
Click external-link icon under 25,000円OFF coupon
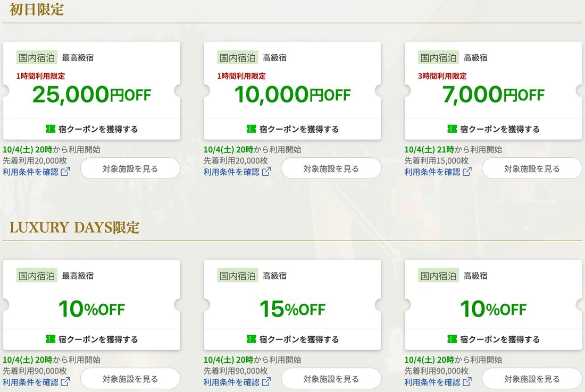click(x=65, y=172)
